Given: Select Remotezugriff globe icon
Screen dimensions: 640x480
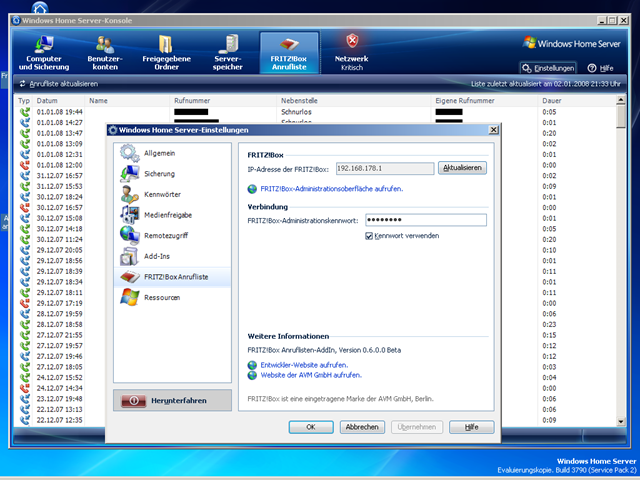Looking at the screenshot, I should coord(130,236).
